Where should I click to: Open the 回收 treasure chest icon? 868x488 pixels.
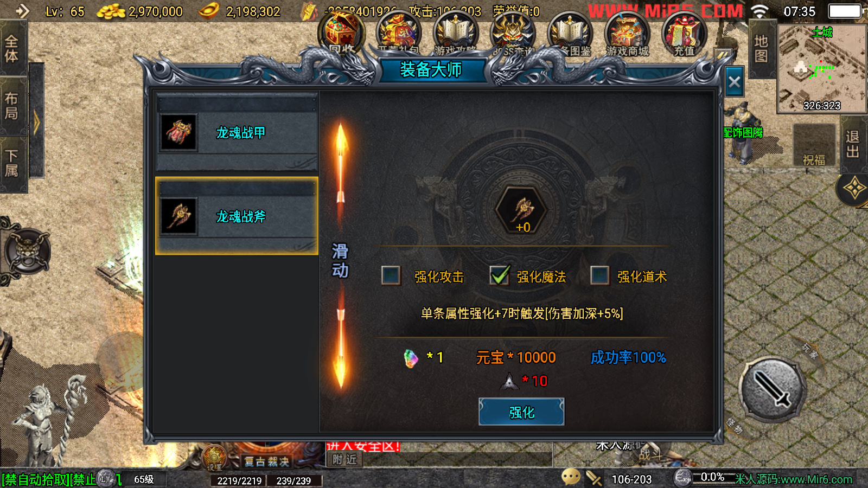[341, 34]
